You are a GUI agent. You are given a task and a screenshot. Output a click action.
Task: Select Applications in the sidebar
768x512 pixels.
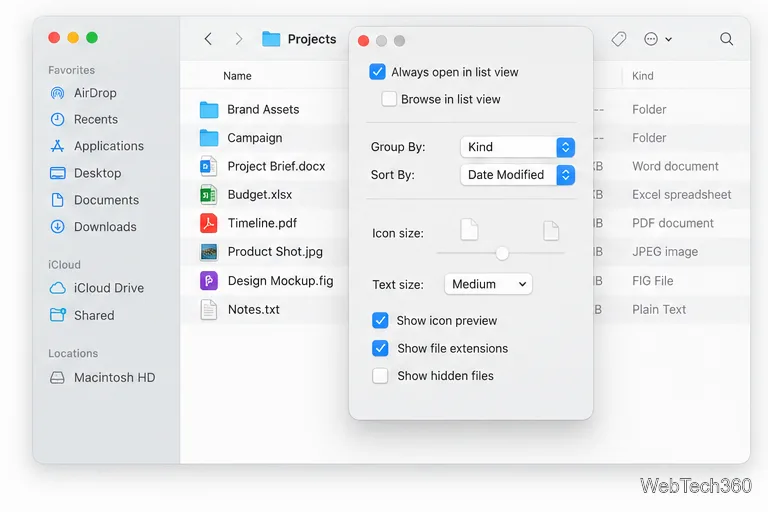[109, 146]
